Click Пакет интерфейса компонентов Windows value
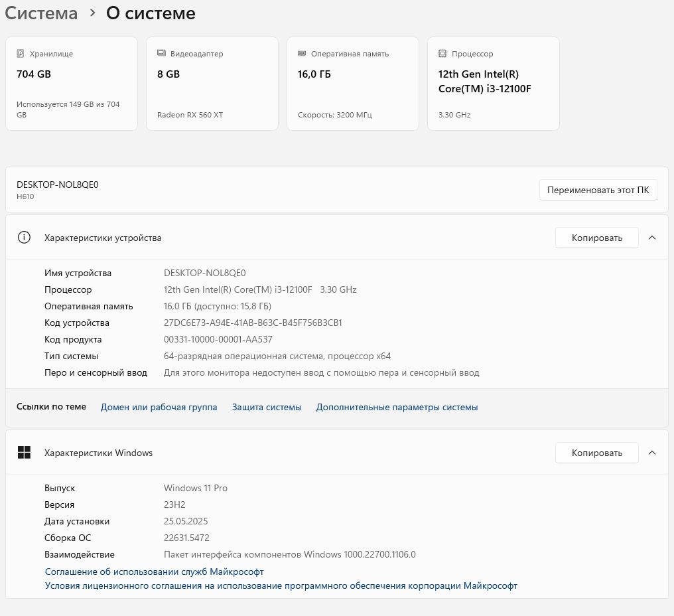 (290, 554)
